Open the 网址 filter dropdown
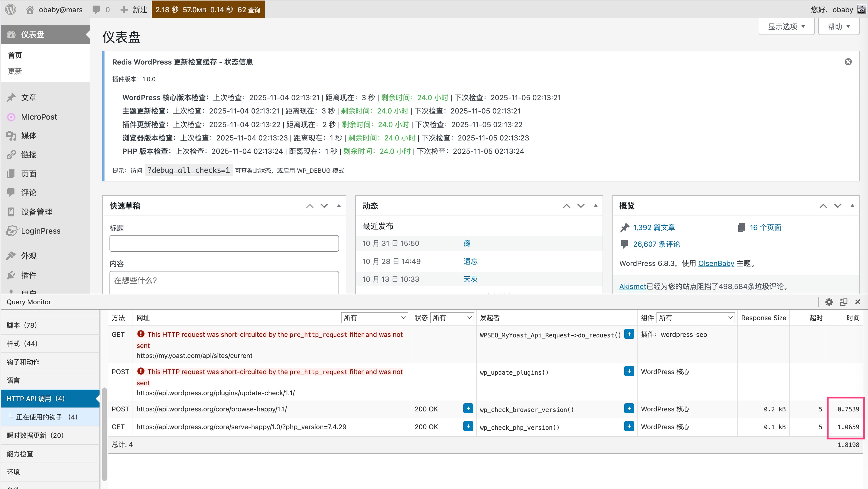868x489 pixels. (374, 318)
